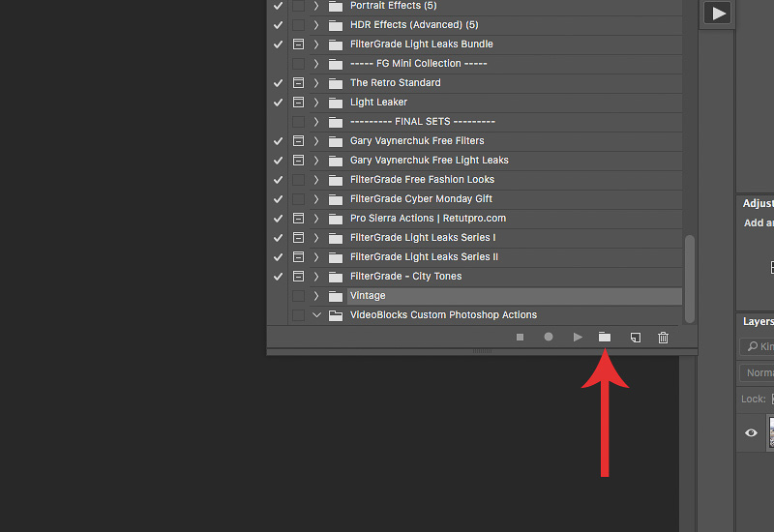Delete selection using the trash icon
The height and width of the screenshot is (532, 774).
point(664,337)
